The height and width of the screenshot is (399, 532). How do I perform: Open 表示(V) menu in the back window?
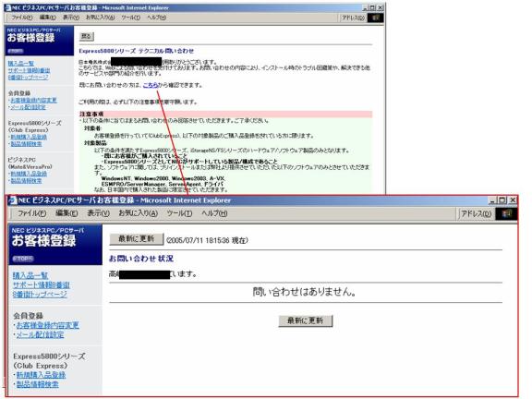[71, 18]
